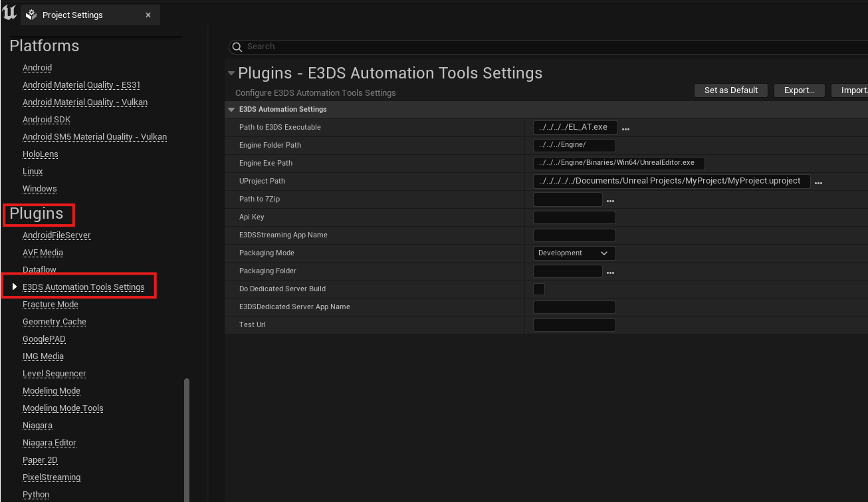The image size is (868, 502).
Task: Click the Export... button
Action: click(x=800, y=90)
